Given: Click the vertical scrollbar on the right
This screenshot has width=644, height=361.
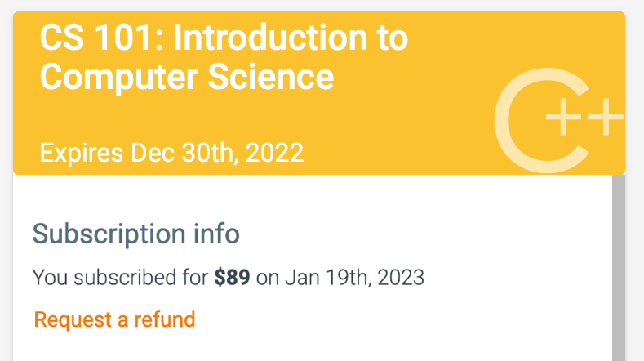Looking at the screenshot, I should [x=618, y=270].
